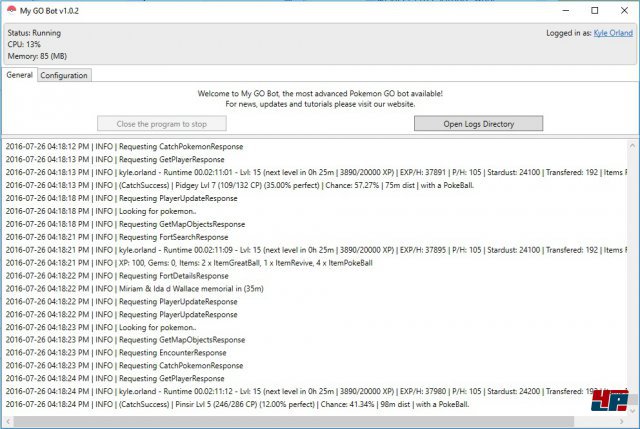Click the For news, updates and tutorials line

pos(320,104)
